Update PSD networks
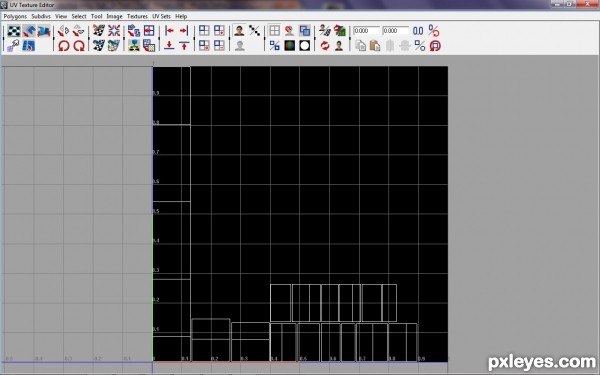Image resolution: width=600 pixels, height=375 pixels. 340,31
